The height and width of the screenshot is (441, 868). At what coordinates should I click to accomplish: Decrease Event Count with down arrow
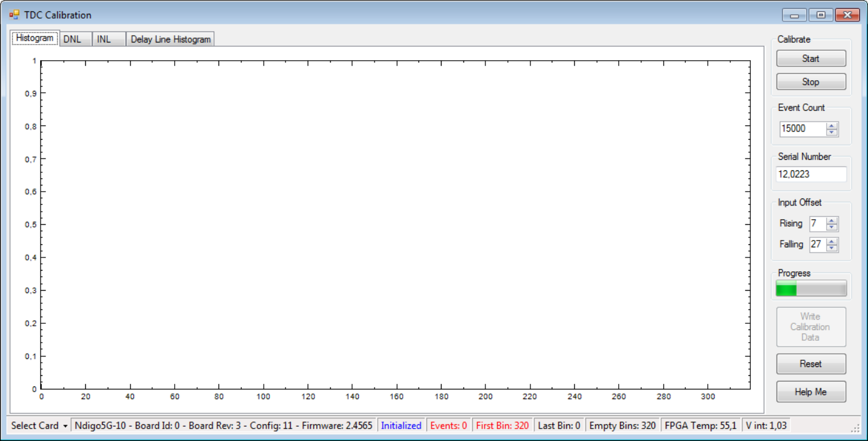coord(832,132)
